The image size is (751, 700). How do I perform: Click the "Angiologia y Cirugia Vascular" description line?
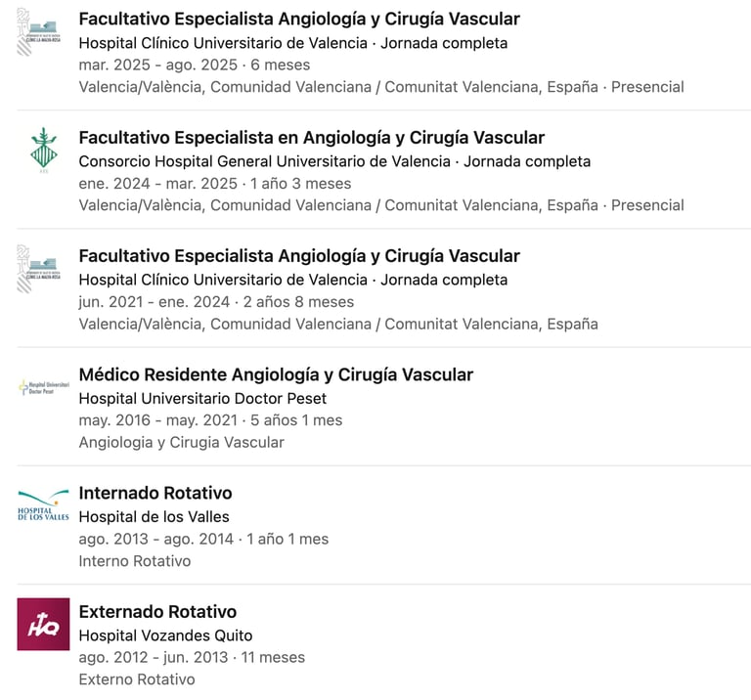[x=181, y=442]
